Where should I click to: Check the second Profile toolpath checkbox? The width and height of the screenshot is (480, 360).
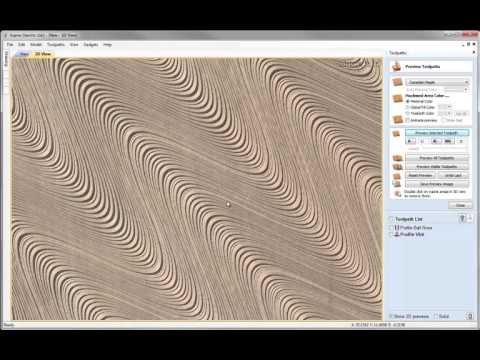[391, 235]
